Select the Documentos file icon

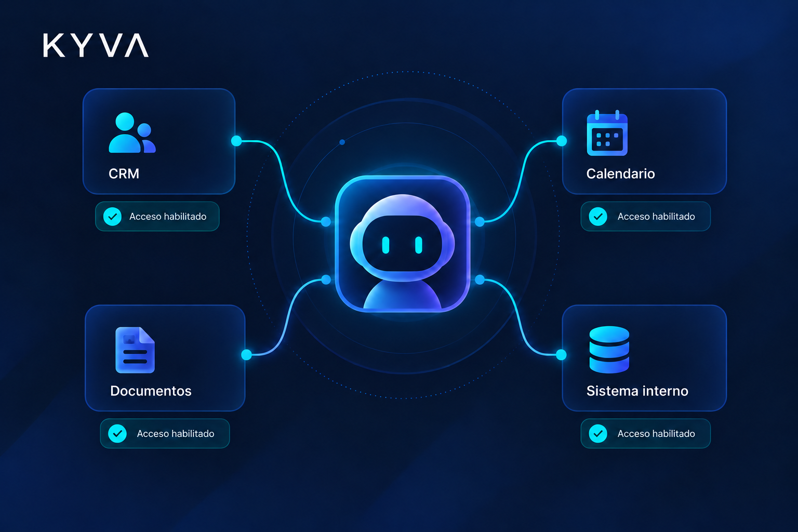point(135,350)
